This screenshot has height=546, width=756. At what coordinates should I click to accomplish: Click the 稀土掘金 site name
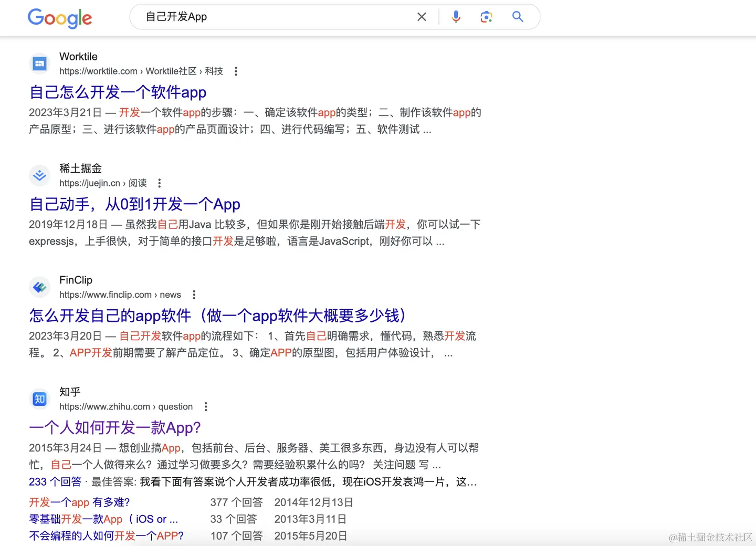(80, 169)
